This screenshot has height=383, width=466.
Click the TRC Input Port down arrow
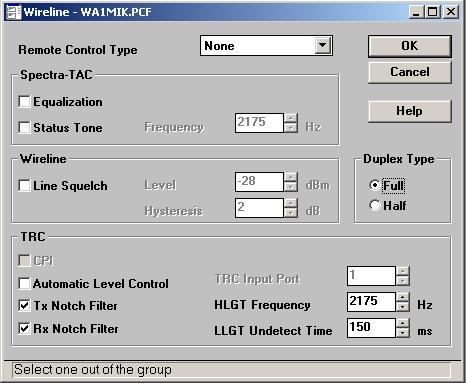click(x=403, y=281)
